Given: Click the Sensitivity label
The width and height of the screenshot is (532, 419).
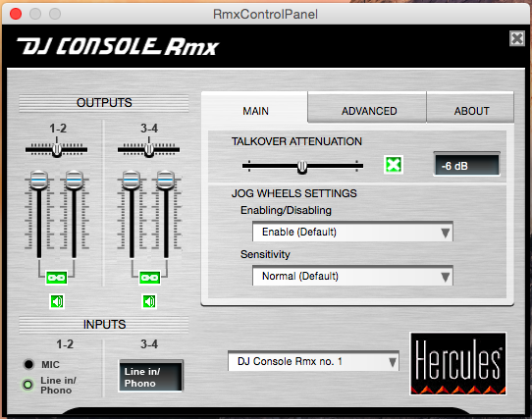Looking at the screenshot, I should [265, 254].
